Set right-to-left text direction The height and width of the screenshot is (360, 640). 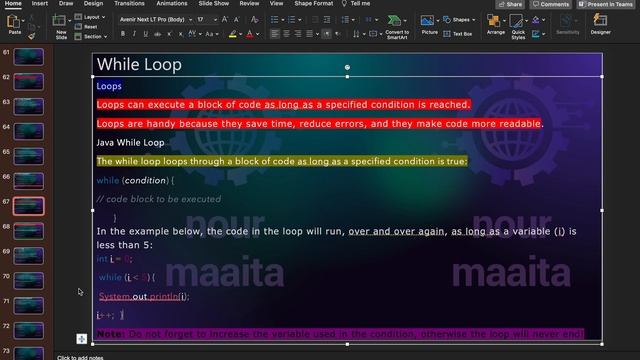[338, 34]
